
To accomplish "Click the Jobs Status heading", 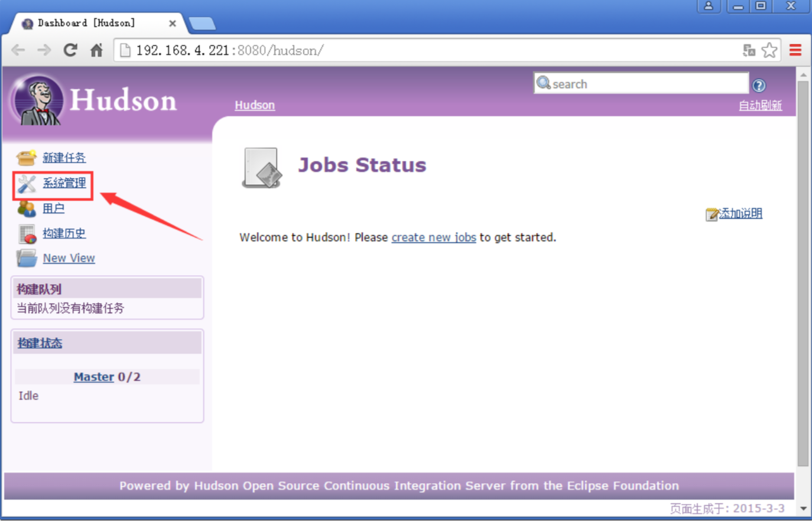I will pyautogui.click(x=362, y=165).
